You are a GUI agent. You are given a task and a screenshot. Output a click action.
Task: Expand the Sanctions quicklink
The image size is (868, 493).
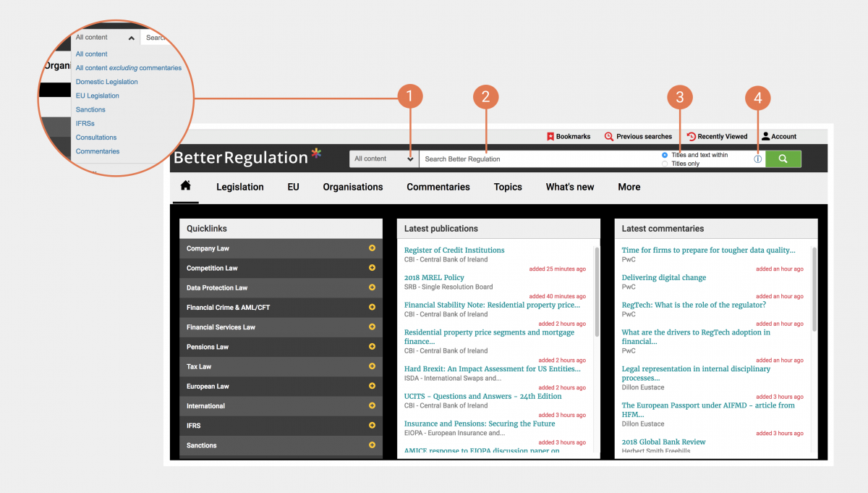pyautogui.click(x=372, y=445)
